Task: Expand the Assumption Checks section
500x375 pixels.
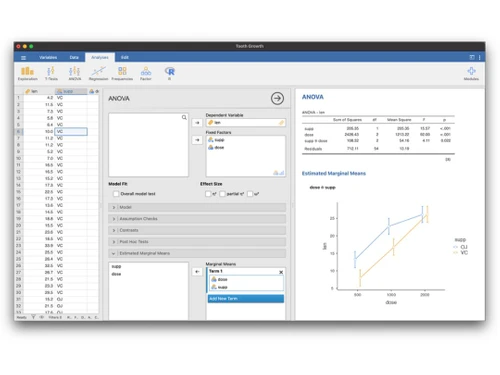Action: coord(197,219)
